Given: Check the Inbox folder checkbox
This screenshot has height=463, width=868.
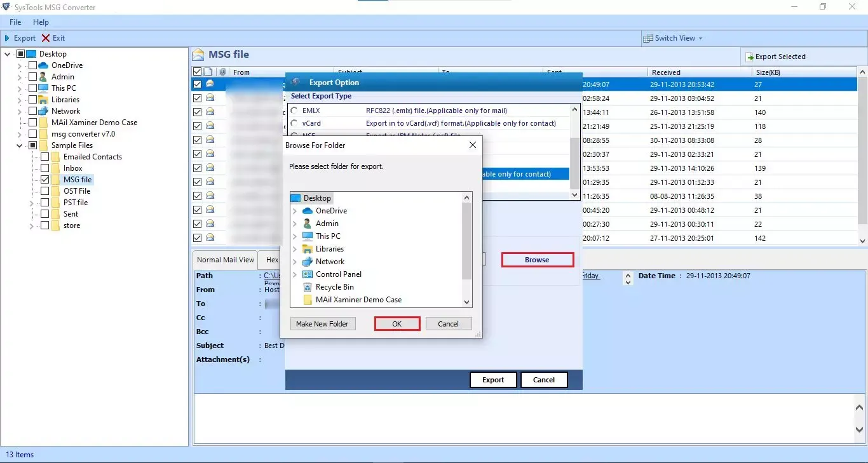Looking at the screenshot, I should pos(44,168).
